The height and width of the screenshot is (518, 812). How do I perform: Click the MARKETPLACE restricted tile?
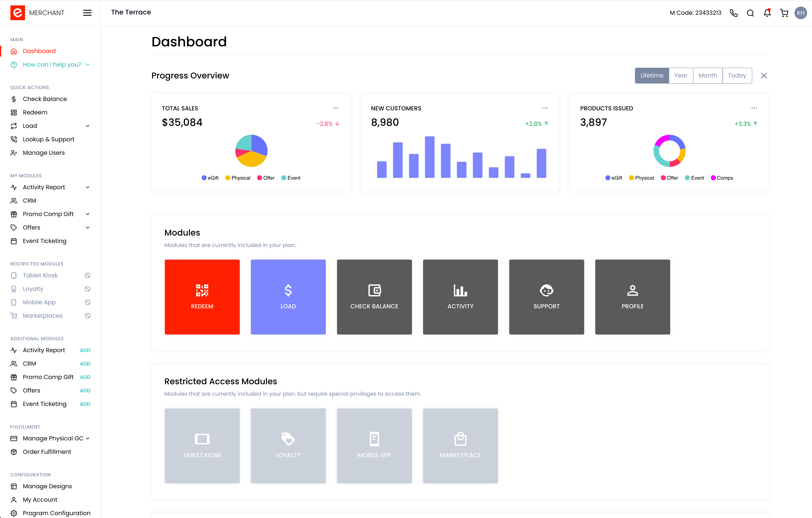(460, 446)
